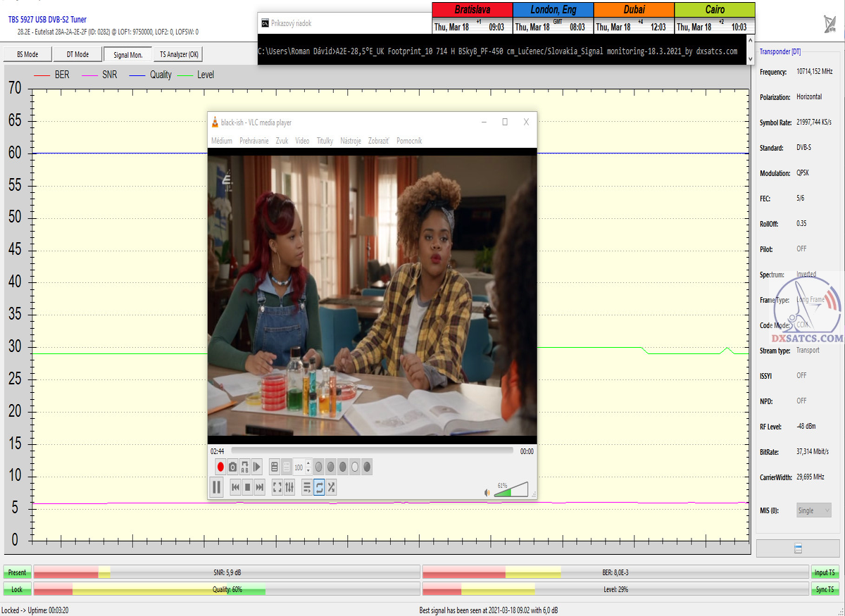Stop playback with the square stop button
The image size is (845, 616).
(248, 486)
